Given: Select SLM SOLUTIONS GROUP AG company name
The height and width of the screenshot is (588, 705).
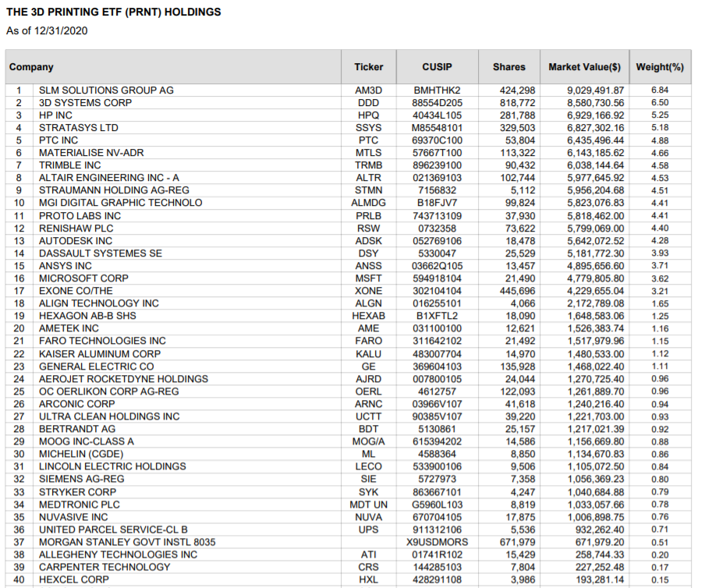Looking at the screenshot, I should click(106, 90).
